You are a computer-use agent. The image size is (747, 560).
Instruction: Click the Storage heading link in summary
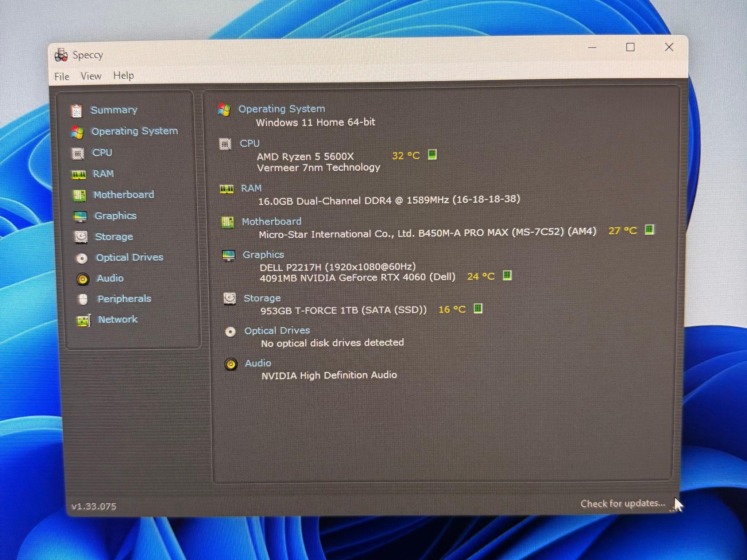point(262,299)
